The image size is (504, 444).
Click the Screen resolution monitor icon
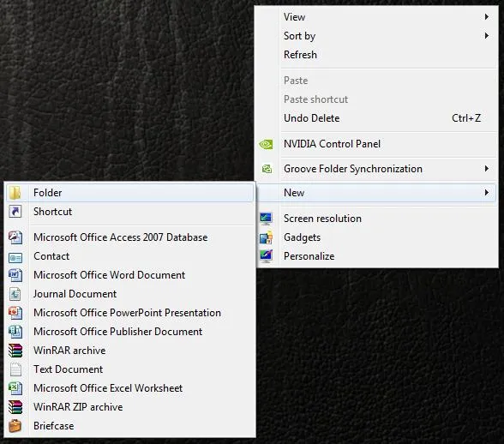point(266,219)
